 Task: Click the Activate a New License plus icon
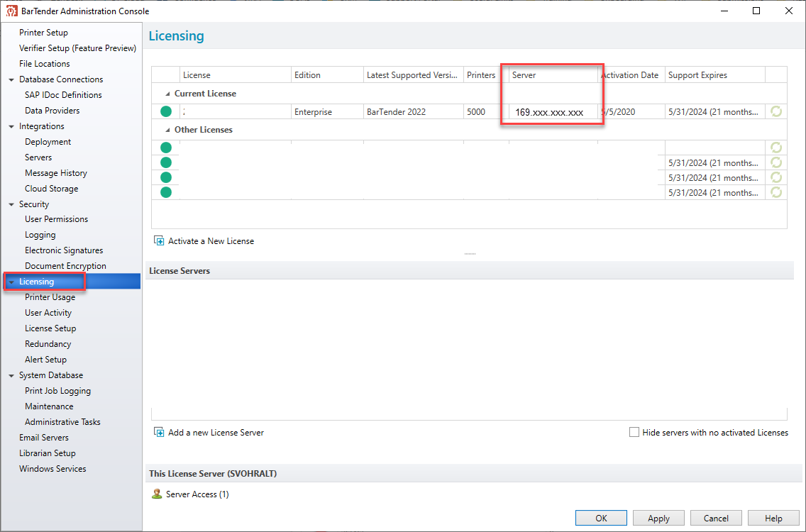[160, 241]
